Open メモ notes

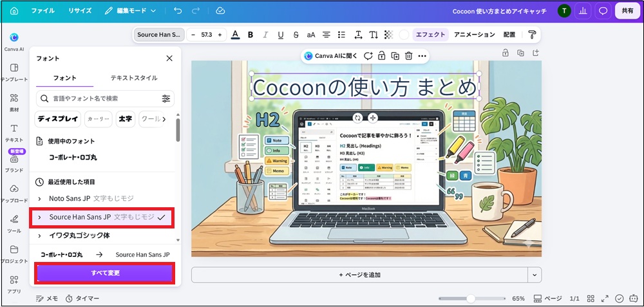click(47, 299)
